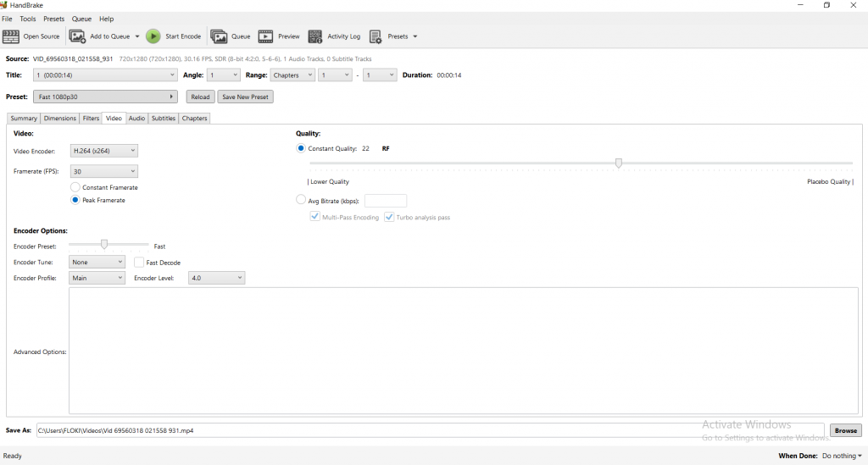Click the Preview toolbar icon

[266, 36]
